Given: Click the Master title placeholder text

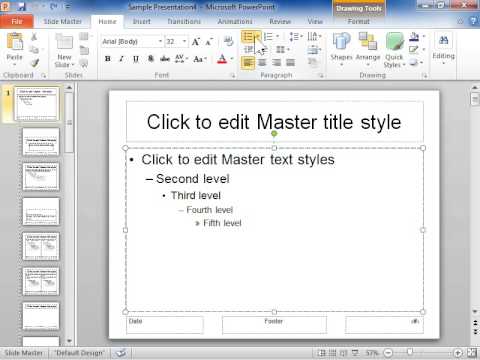Looking at the screenshot, I should [274, 122].
